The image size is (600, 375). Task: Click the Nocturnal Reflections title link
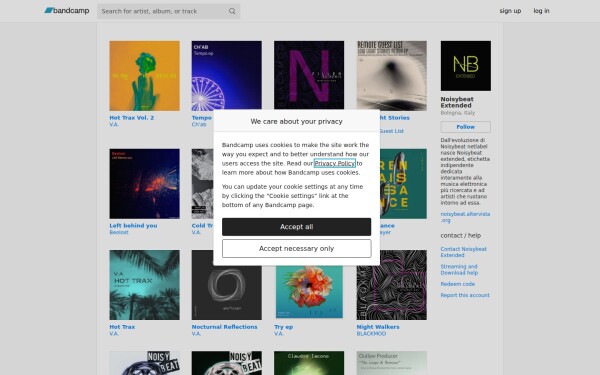tap(225, 327)
